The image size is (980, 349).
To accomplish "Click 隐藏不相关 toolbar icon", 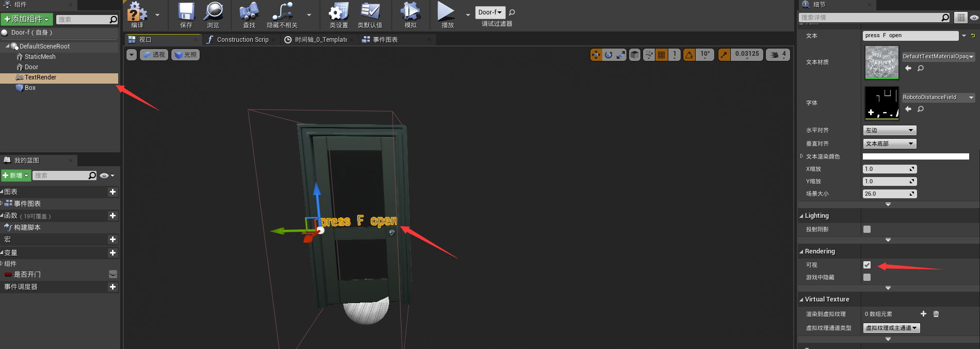I will point(282,15).
